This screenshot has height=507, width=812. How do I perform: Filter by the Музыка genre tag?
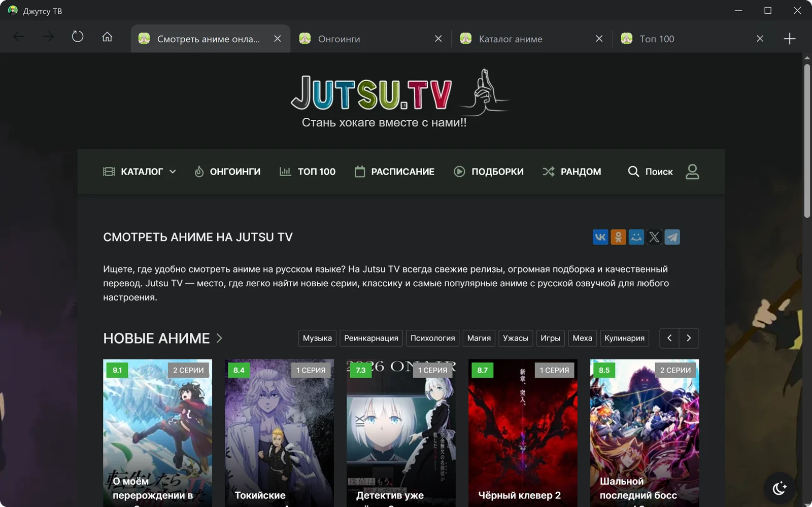(317, 338)
